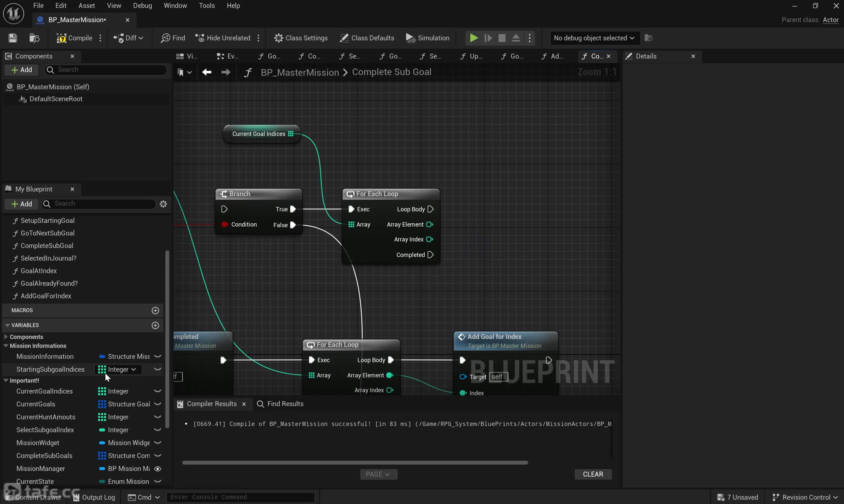Toggle MissionWidget visibility eye

click(x=158, y=443)
